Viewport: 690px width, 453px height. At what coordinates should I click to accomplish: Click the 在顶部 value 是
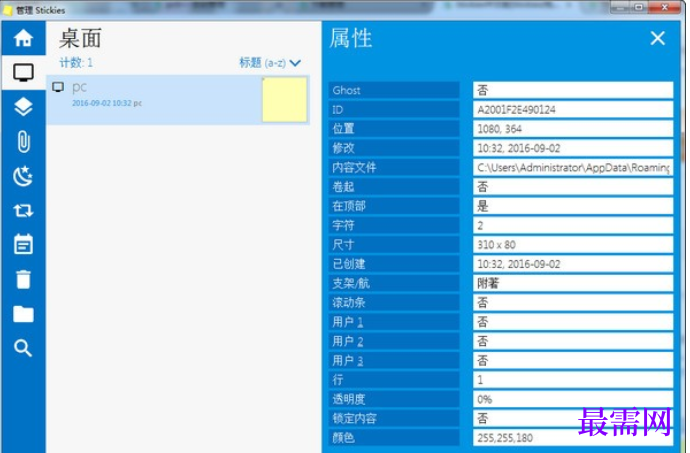click(573, 206)
